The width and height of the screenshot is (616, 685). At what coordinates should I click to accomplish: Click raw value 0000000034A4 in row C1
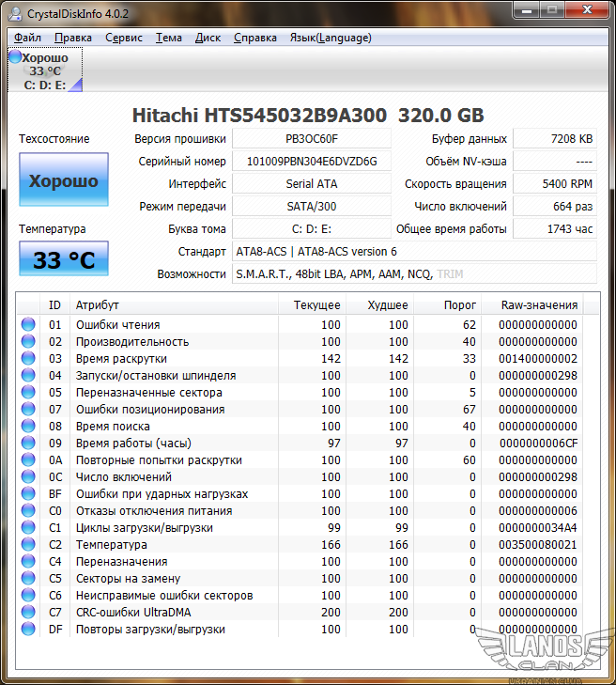(x=538, y=528)
